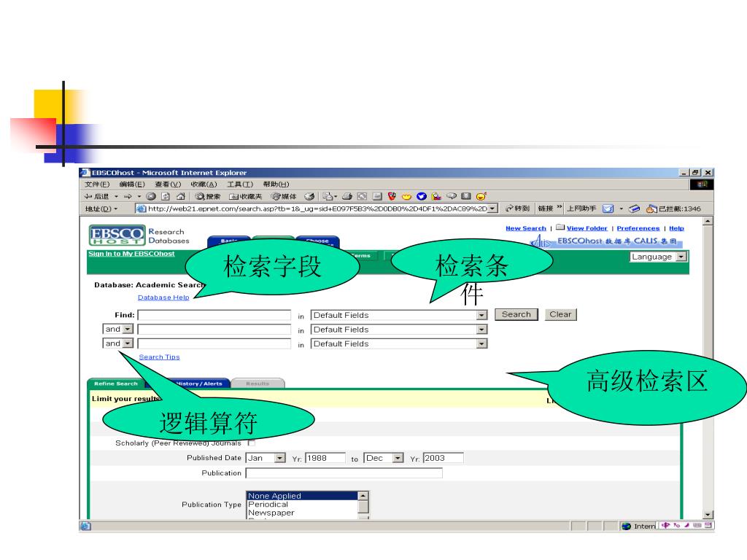Open the Language dropdown
Screen dimensions: 747x560
pos(659,257)
